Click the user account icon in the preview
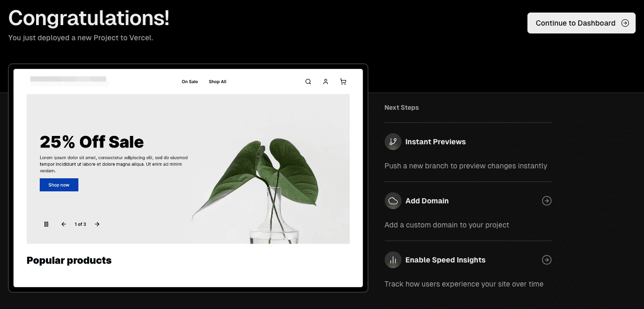This screenshot has width=644, height=309. [326, 82]
